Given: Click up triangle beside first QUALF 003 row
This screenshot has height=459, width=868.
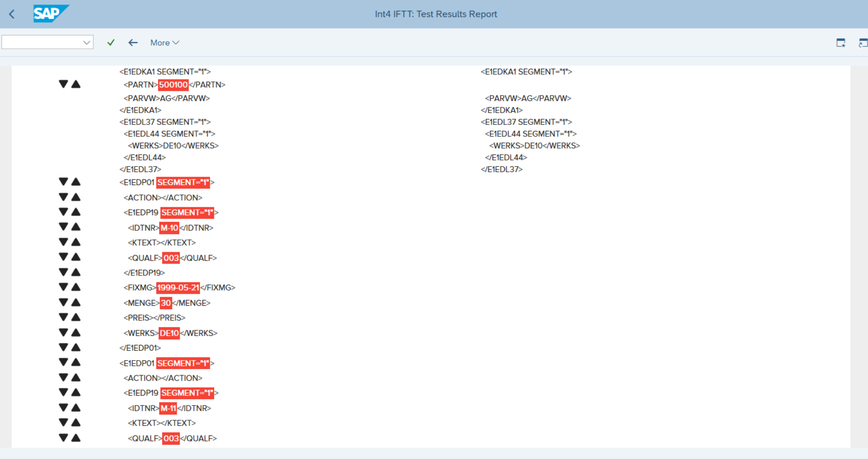Looking at the screenshot, I should (76, 257).
